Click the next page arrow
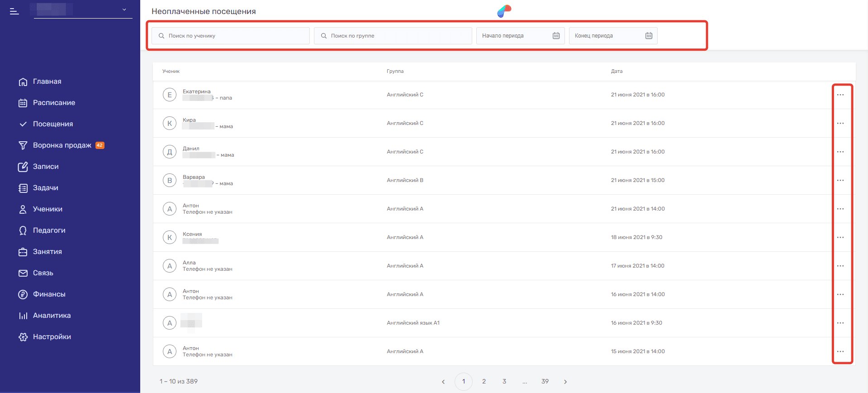The height and width of the screenshot is (393, 868). coord(565,382)
